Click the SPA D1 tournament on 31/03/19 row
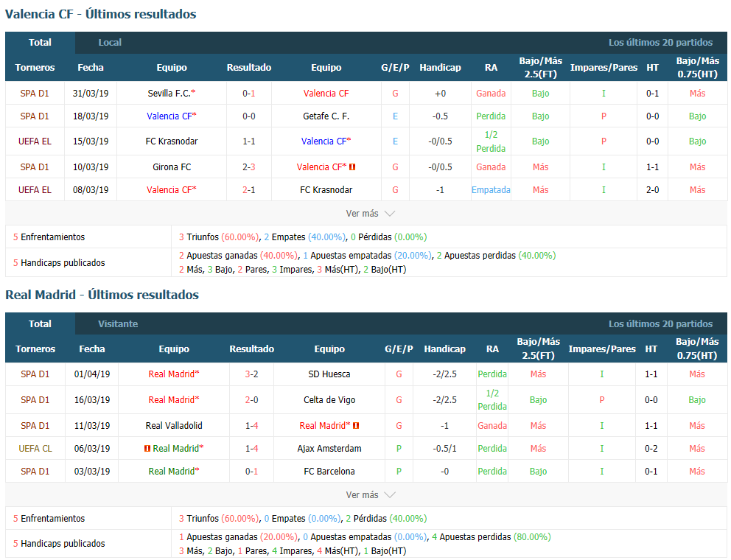The width and height of the screenshot is (731, 560). coord(35,94)
